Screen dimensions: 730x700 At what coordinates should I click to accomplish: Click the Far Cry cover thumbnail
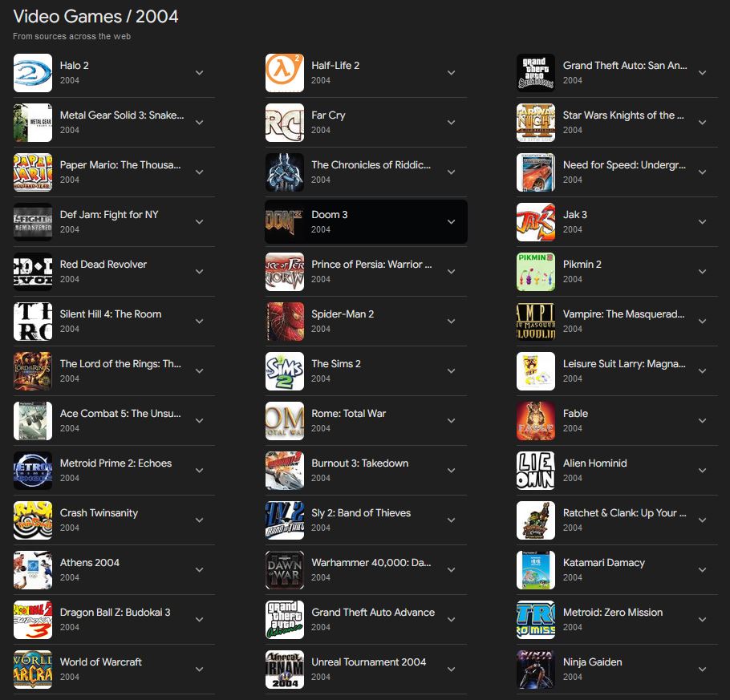click(x=285, y=123)
